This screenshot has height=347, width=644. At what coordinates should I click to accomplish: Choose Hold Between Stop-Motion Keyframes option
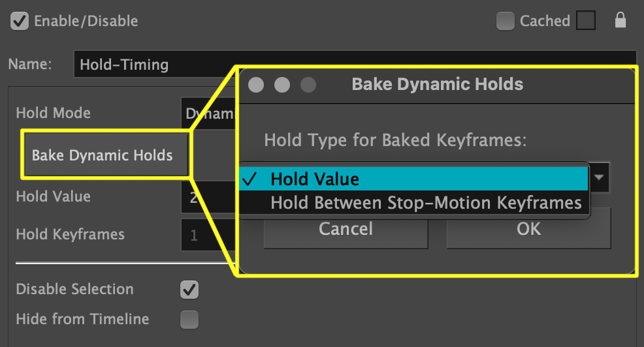pyautogui.click(x=426, y=202)
